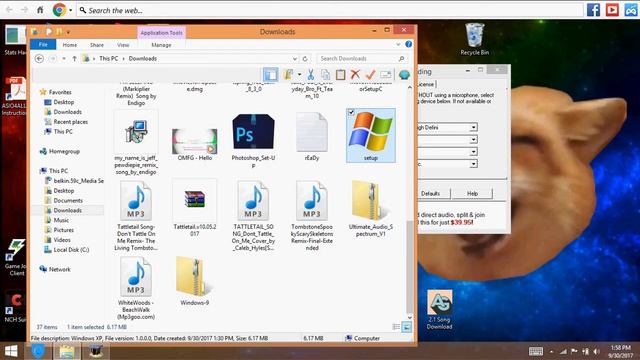The image size is (640, 360).
Task: Click the blue shell globe toolbar icon
Action: point(404,75)
